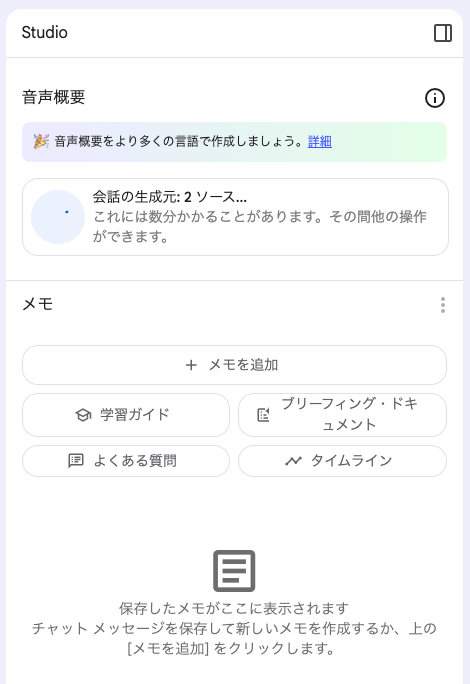
Task: Click the loading spinner circle
Action: click(58, 217)
